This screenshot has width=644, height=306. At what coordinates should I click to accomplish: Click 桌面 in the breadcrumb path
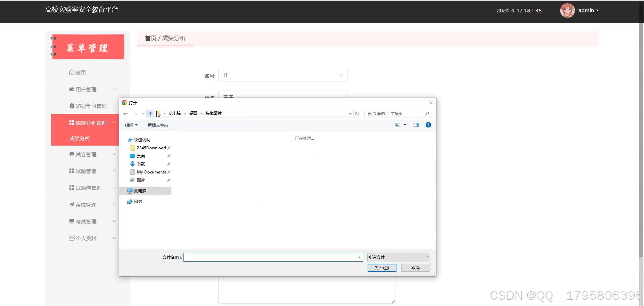193,113
